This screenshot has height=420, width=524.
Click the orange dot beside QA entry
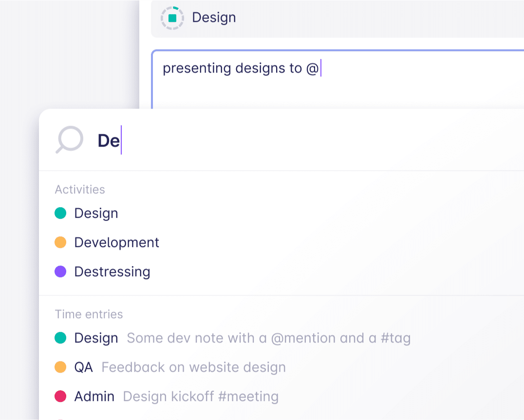(x=60, y=367)
